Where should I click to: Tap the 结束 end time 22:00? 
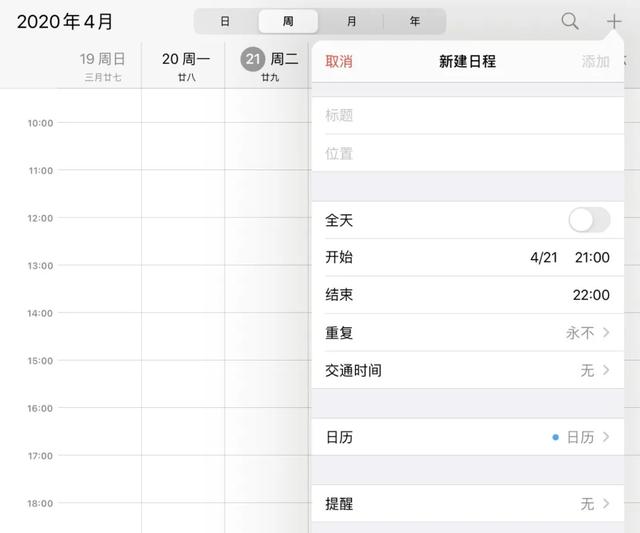(591, 295)
